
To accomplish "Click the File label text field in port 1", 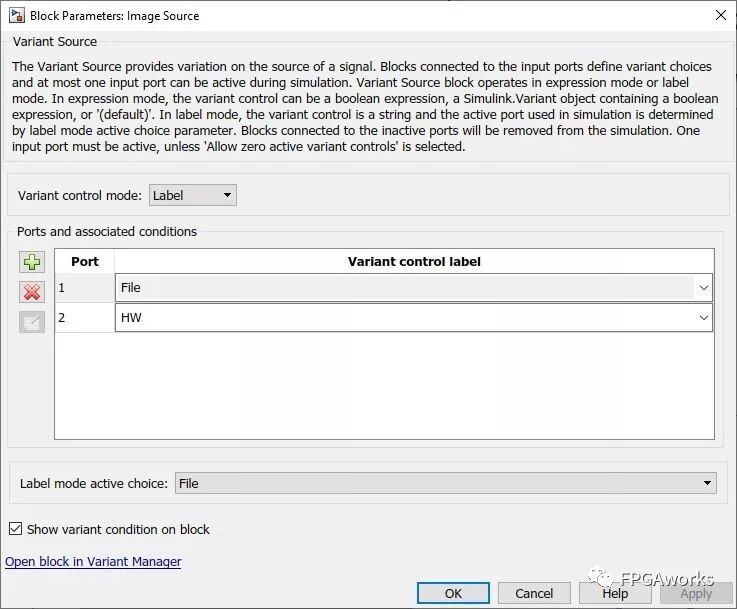I will point(400,288).
